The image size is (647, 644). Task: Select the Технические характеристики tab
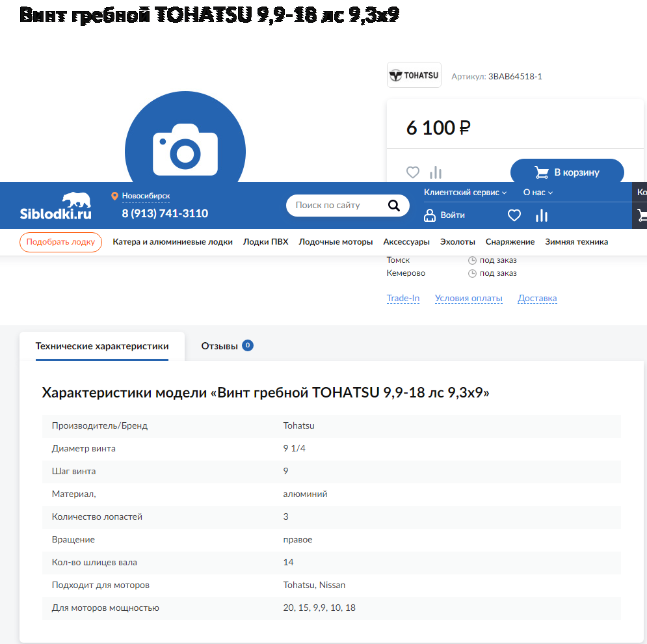[102, 346]
